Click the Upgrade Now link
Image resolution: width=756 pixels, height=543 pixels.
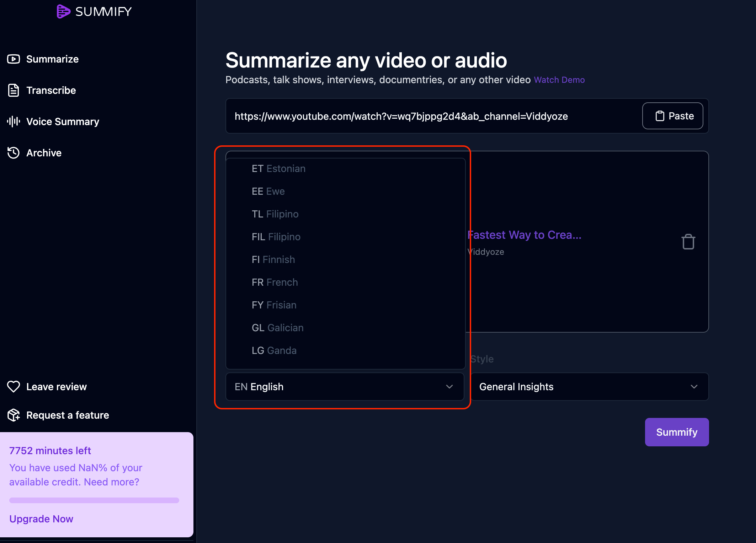pos(41,519)
